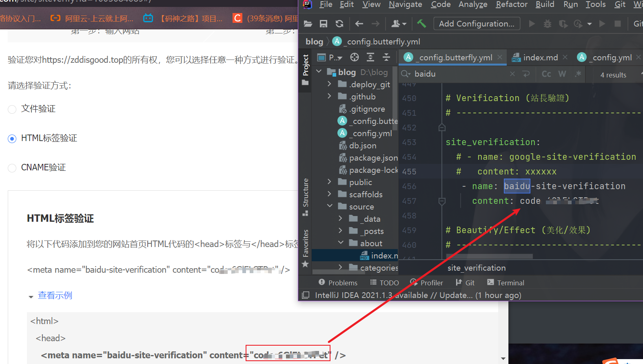643x364 pixels.
Task: Toggle Match Case (Cc) in search
Action: click(546, 74)
